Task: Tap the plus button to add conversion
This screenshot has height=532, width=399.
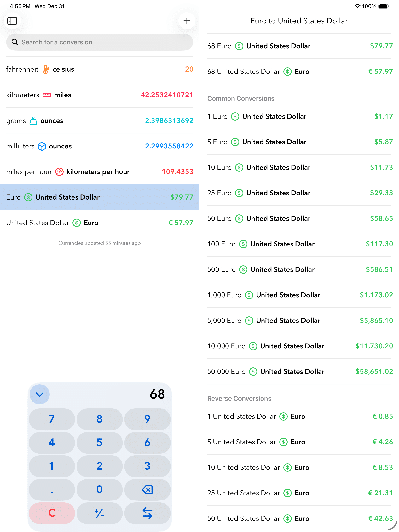Action: coord(187,21)
